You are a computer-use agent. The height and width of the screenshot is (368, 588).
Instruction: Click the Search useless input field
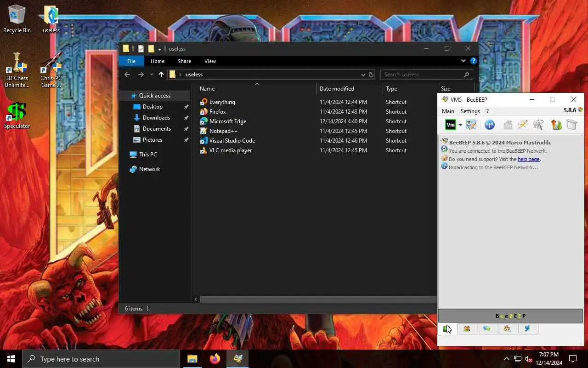click(x=426, y=75)
